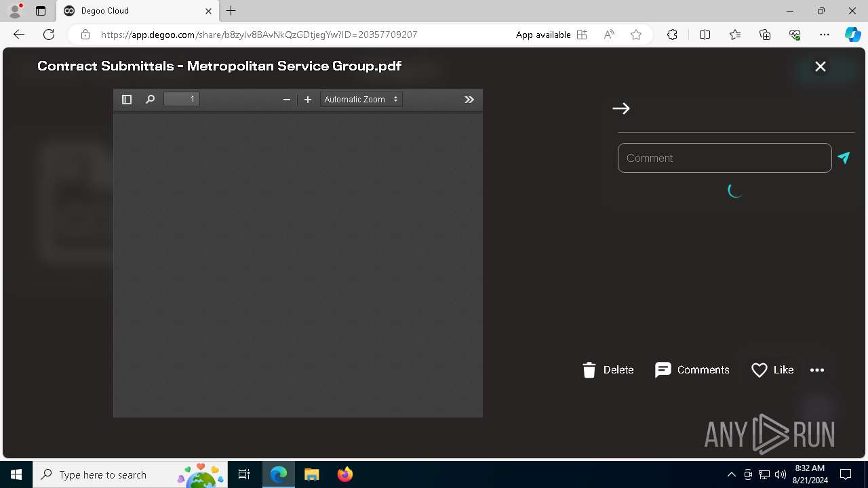Open the network status tray icon

[764, 474]
